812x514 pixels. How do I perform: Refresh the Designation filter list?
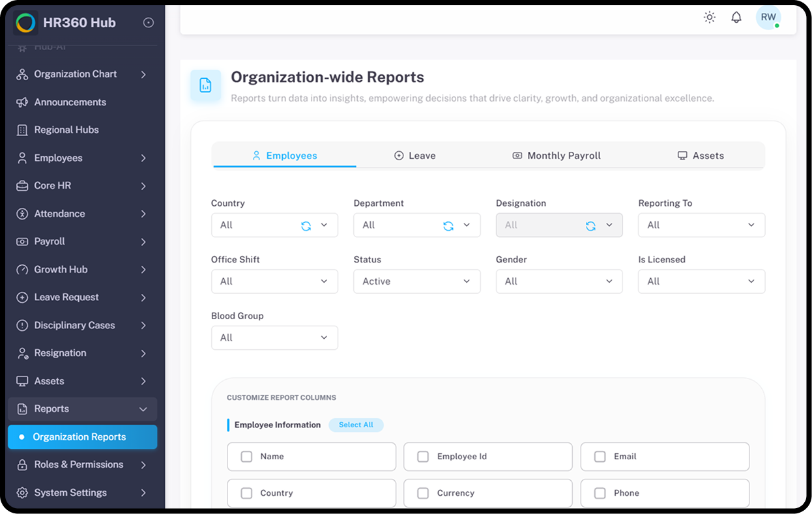[590, 225]
